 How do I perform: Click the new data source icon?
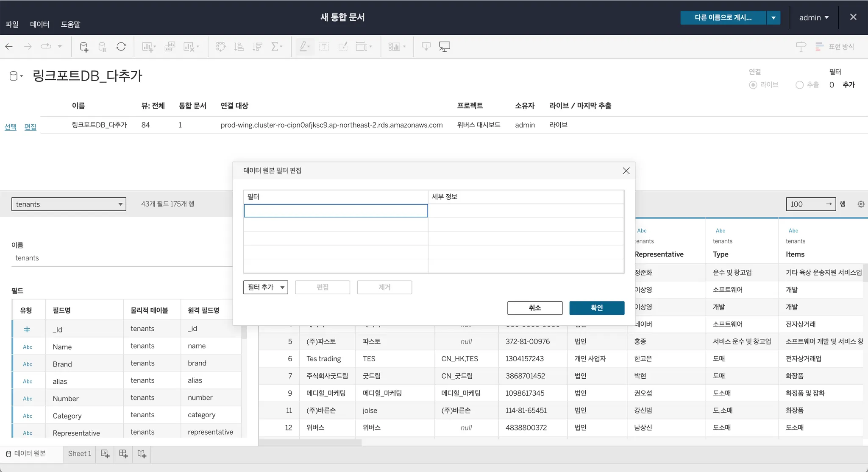(x=84, y=47)
